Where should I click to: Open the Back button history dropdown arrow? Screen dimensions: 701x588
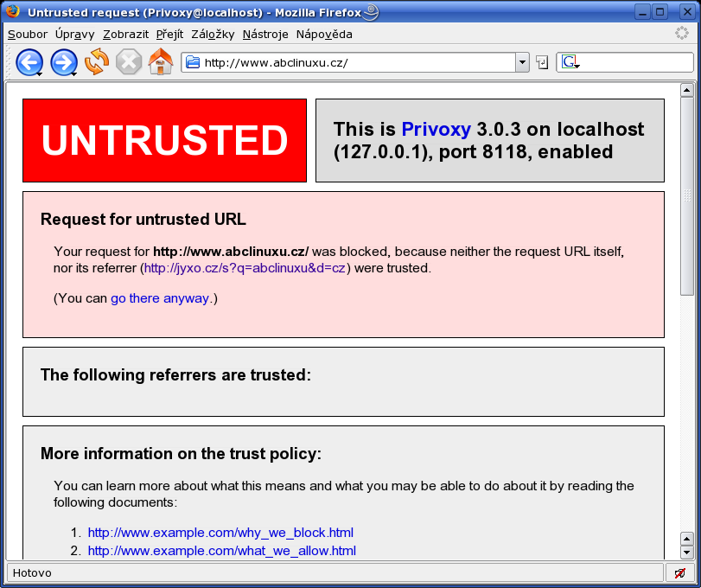(40, 73)
